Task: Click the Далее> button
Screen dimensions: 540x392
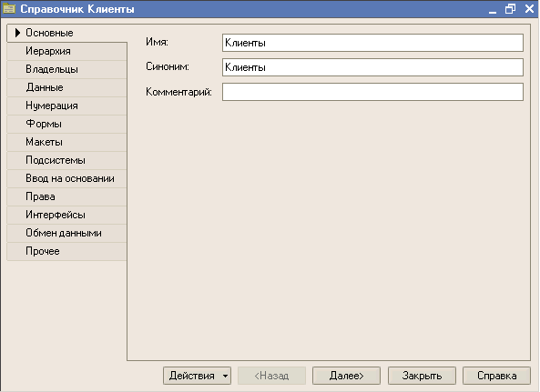Action: click(346, 376)
